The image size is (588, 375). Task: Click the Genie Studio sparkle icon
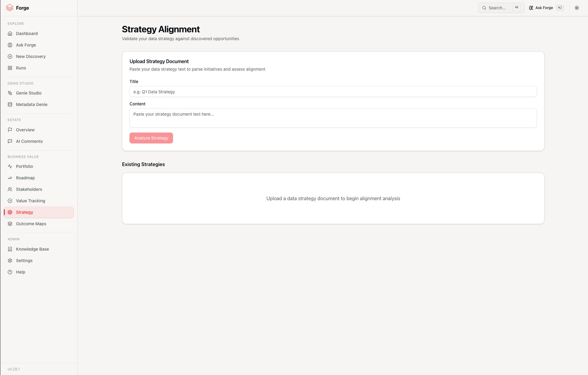click(x=10, y=93)
